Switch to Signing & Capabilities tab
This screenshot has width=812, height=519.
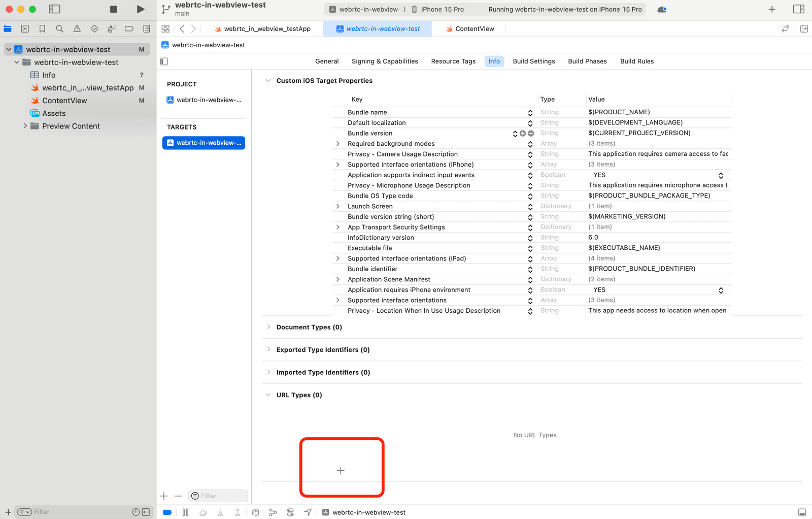tap(385, 61)
